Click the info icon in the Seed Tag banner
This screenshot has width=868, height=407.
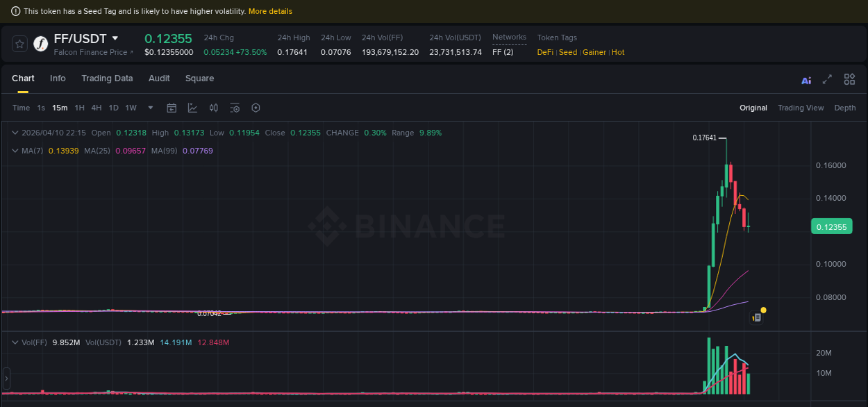click(15, 11)
